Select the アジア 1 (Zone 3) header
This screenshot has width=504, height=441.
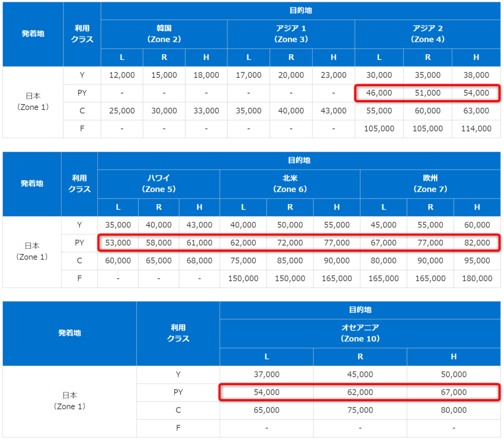(x=291, y=34)
